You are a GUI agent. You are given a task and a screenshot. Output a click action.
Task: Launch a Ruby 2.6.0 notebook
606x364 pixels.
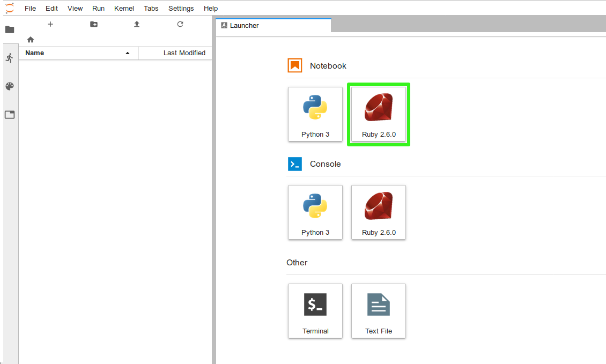click(x=379, y=114)
